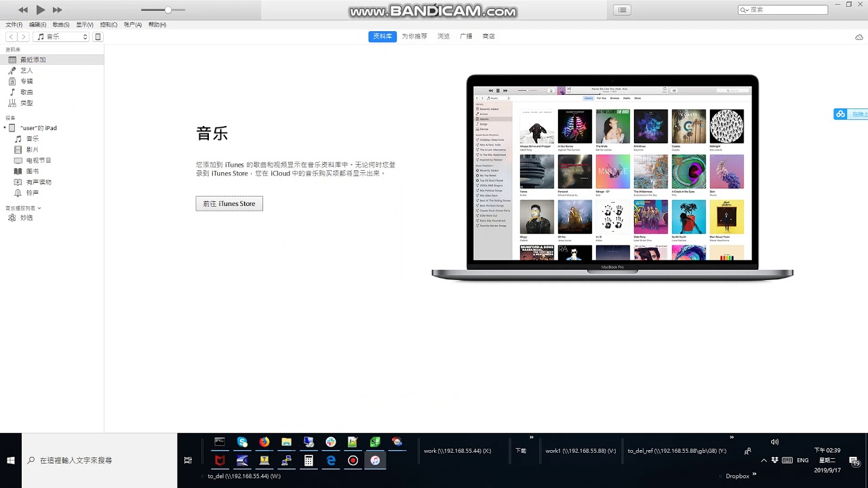Viewport: 868px width, 488px height.
Task: Open the 编辑(E) menu
Action: tap(37, 24)
